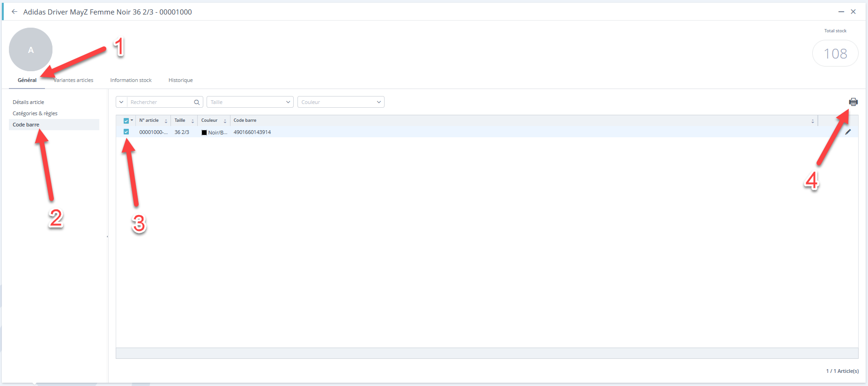Uncheck the row checkbox for 36 2/3
The height and width of the screenshot is (386, 868).
click(126, 132)
